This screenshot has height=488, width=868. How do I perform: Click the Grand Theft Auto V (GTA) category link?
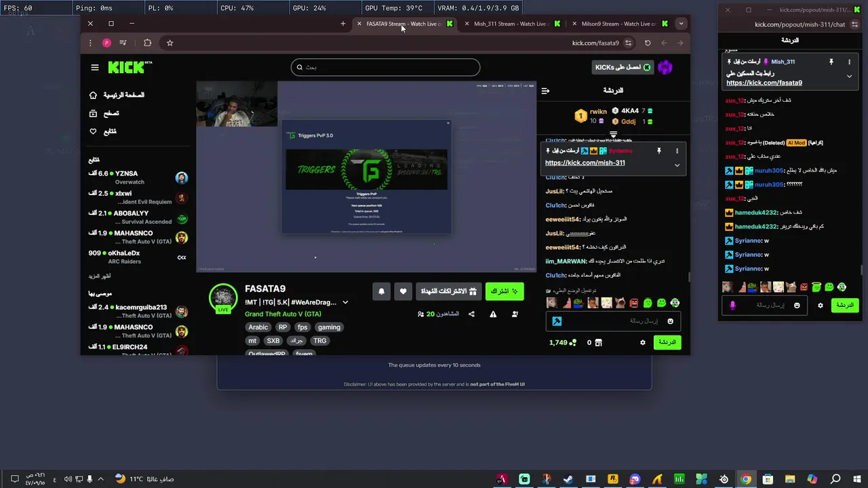point(283,314)
